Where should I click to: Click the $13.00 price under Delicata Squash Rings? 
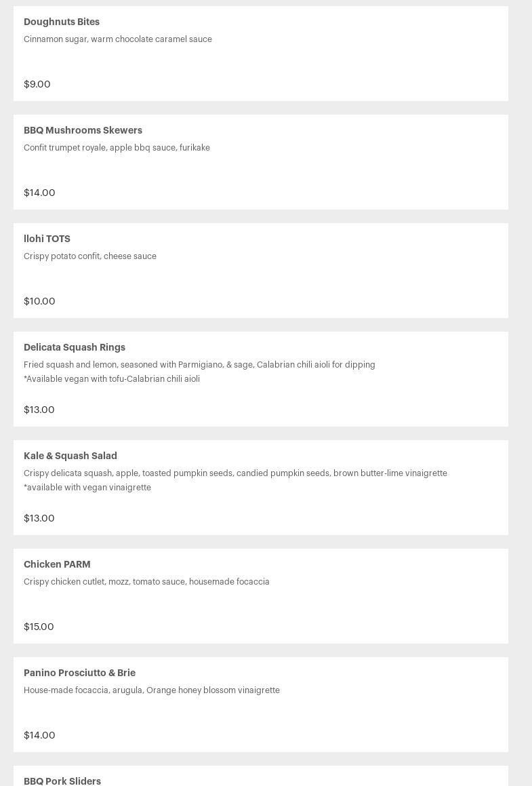point(39,410)
